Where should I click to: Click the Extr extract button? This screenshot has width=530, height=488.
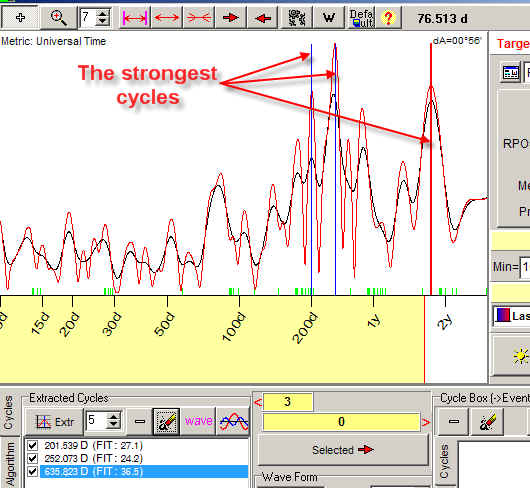[54, 421]
